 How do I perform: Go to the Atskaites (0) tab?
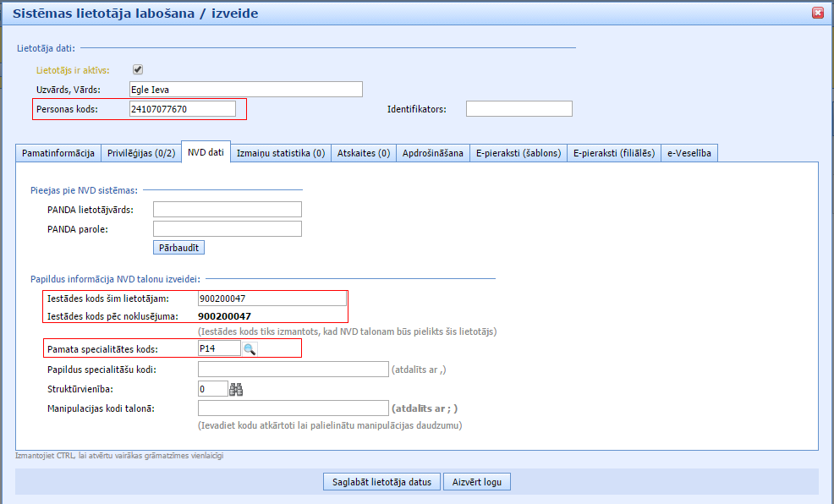coord(363,153)
